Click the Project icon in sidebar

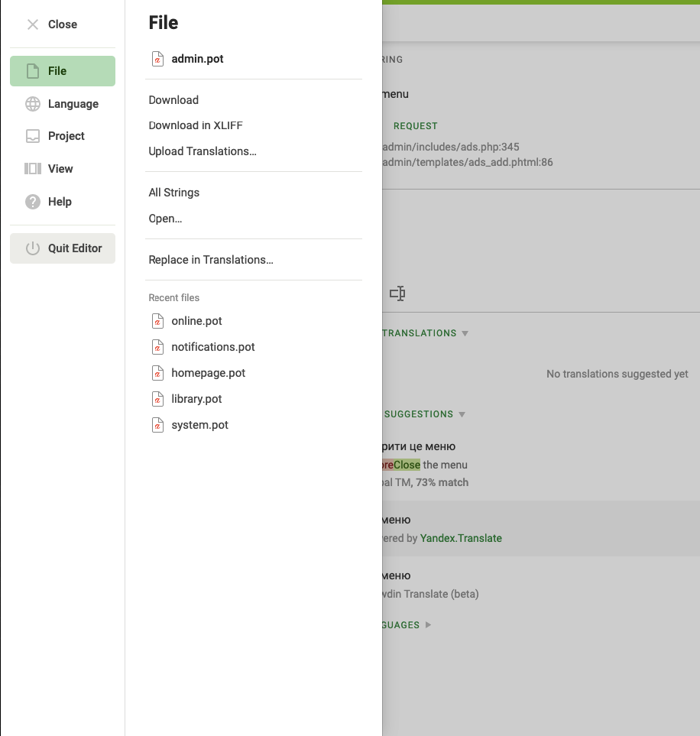(33, 136)
